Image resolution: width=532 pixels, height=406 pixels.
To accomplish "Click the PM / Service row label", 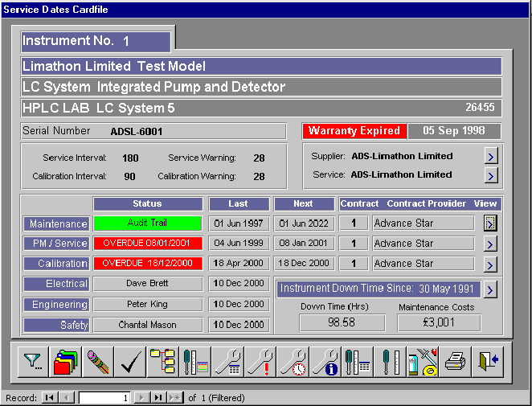I will coord(57,244).
